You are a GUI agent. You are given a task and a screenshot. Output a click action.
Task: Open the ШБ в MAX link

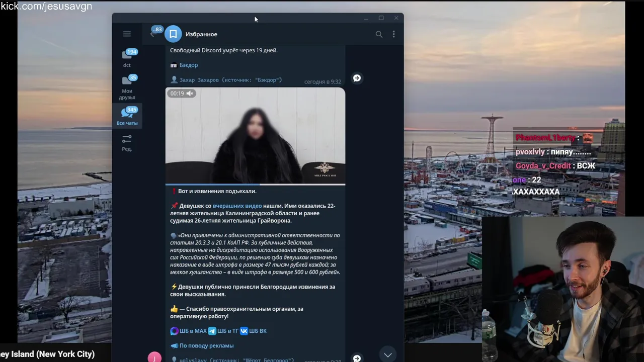pos(193,331)
